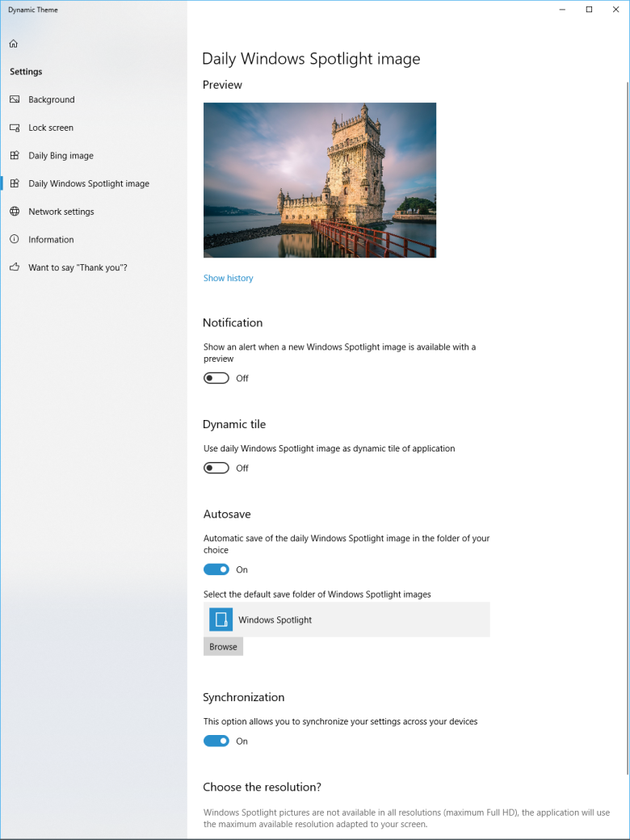Screen dimensions: 630x840
Task: Open the Lock screen settings page
Action: [x=51, y=128]
